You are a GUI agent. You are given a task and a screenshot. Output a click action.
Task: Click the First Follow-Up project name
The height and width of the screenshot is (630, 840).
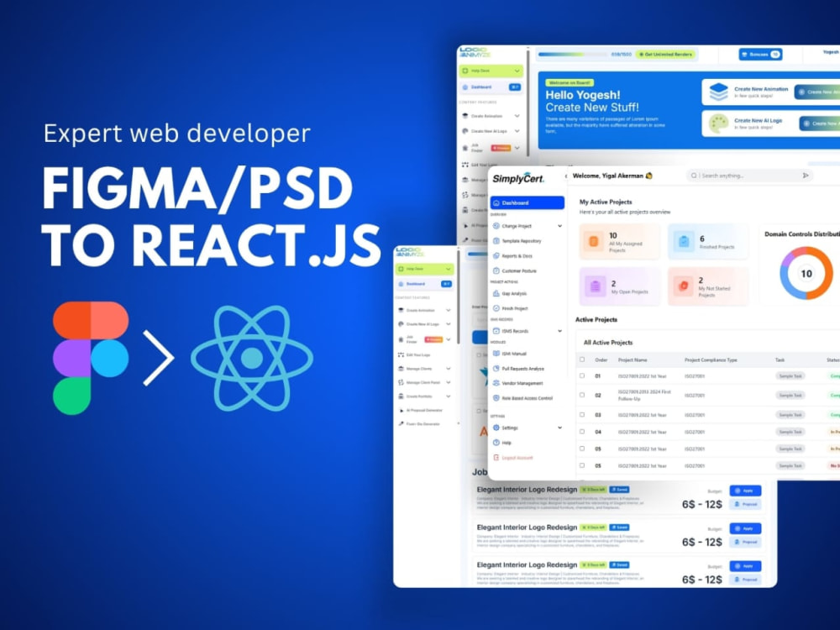644,396
